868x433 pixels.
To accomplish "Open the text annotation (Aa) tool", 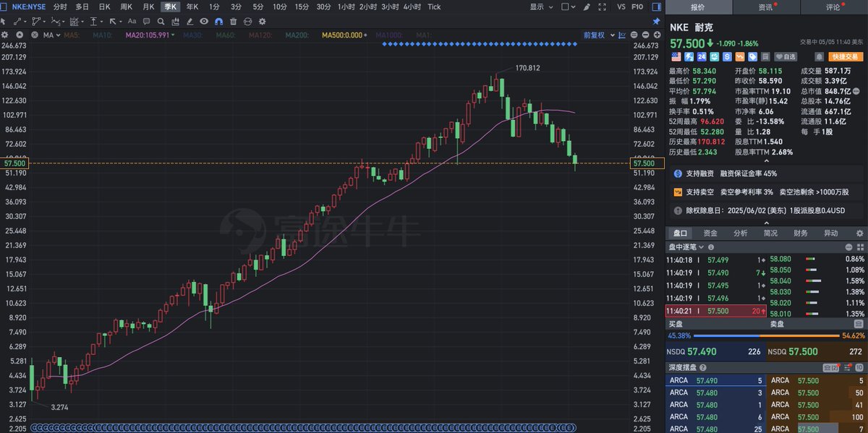I will click(x=132, y=22).
